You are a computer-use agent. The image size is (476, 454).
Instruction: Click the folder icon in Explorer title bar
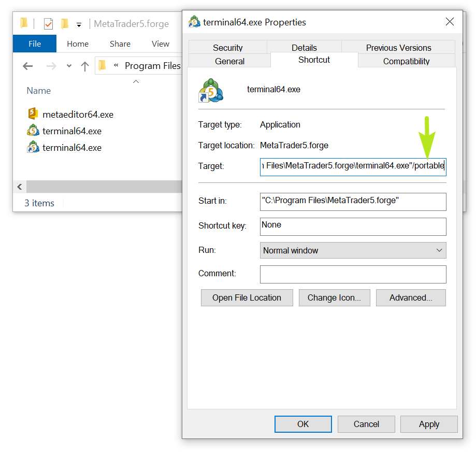pyautogui.click(x=24, y=23)
